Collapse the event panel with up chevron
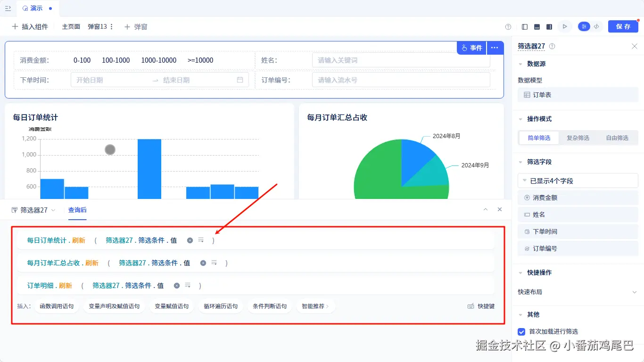 (x=486, y=209)
